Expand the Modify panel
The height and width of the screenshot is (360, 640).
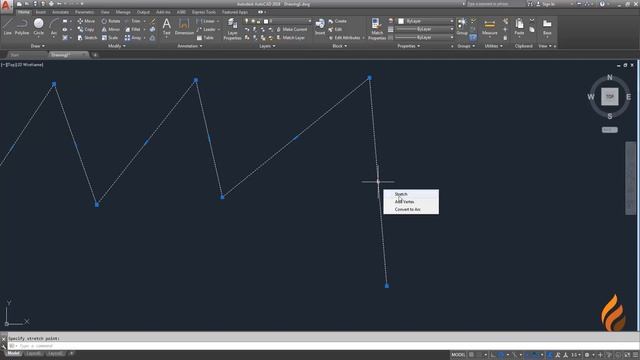coord(117,46)
